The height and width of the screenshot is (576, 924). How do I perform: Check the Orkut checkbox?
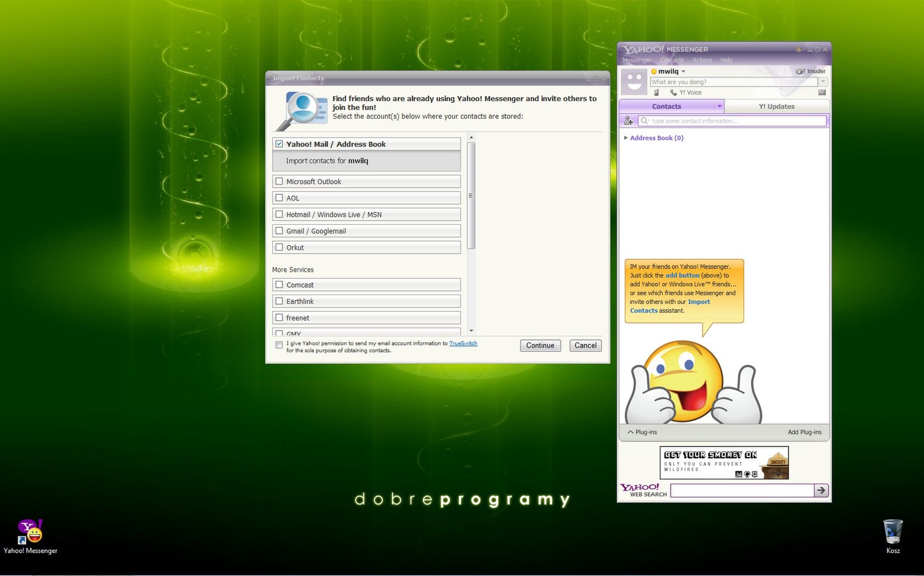click(x=279, y=247)
